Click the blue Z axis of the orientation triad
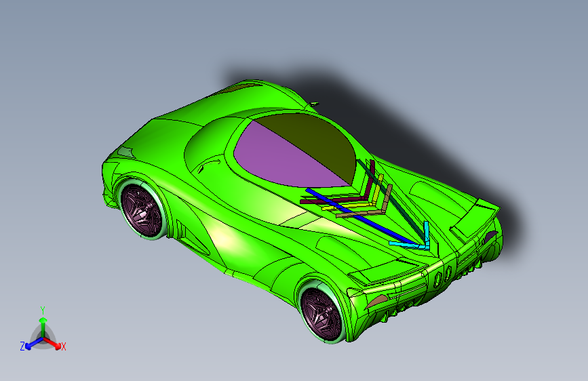The width and height of the screenshot is (588, 381). (x=34, y=343)
